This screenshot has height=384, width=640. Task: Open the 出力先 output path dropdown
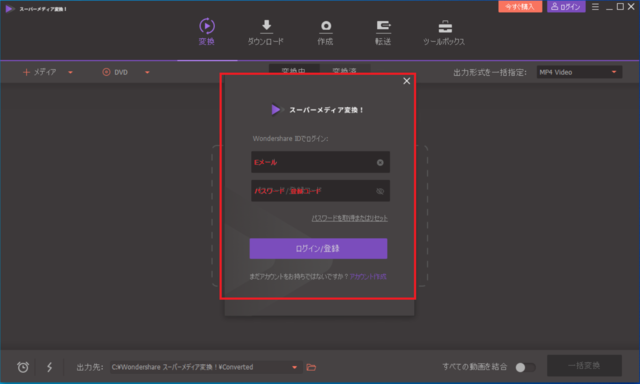pyautogui.click(x=295, y=367)
